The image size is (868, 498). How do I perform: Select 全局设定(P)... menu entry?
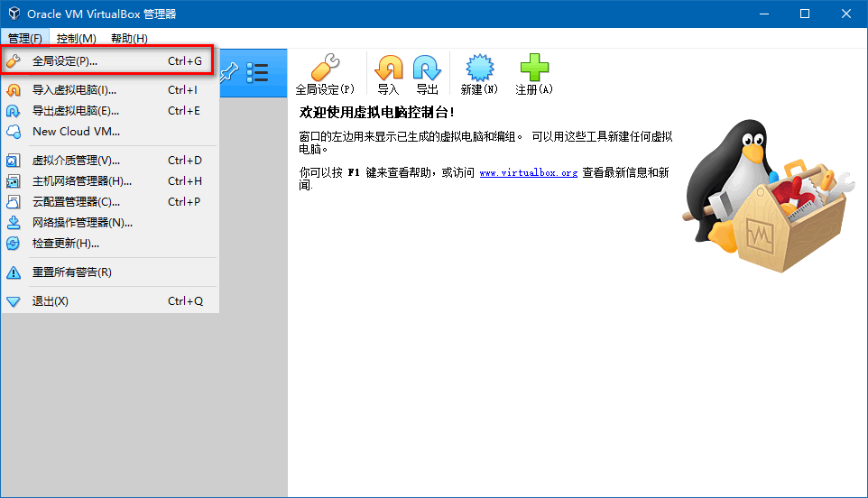point(108,60)
